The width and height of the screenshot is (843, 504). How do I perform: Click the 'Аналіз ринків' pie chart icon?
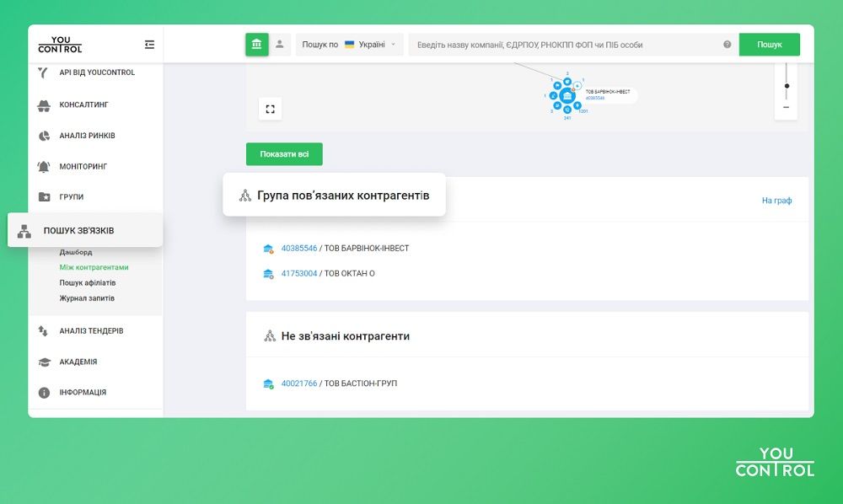(x=44, y=136)
